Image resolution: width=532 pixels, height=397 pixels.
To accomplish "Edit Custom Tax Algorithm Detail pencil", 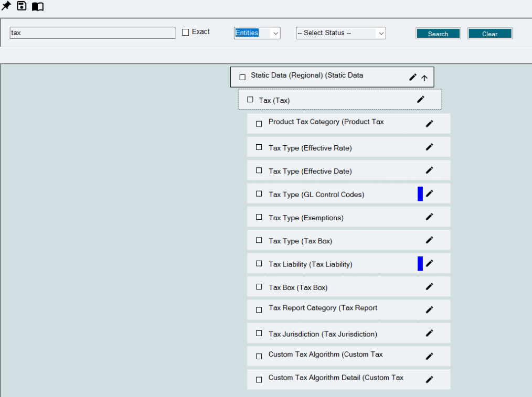I will tap(430, 380).
